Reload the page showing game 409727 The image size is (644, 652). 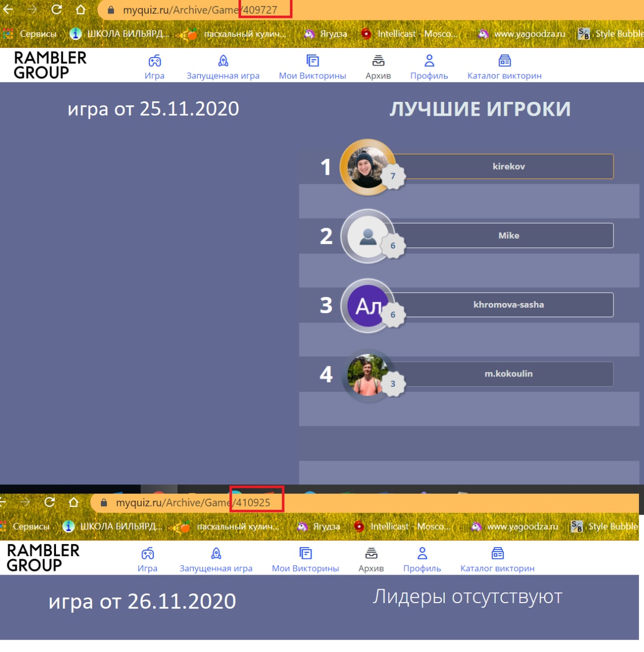coord(57,9)
